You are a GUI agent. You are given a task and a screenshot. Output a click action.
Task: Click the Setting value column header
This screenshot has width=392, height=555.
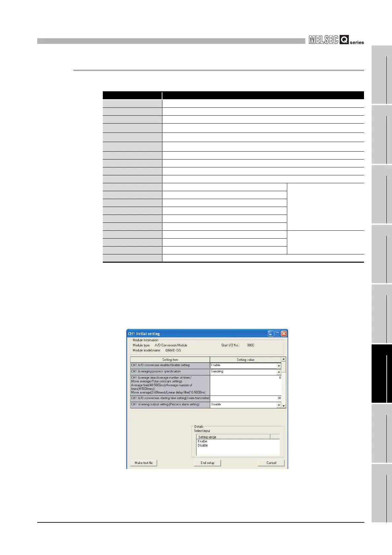(245, 360)
